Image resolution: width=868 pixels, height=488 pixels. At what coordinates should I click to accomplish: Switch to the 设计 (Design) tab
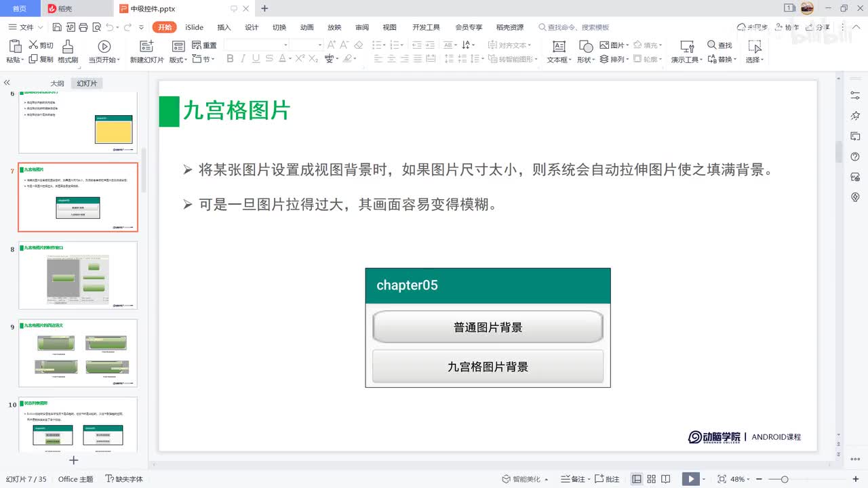tap(252, 27)
